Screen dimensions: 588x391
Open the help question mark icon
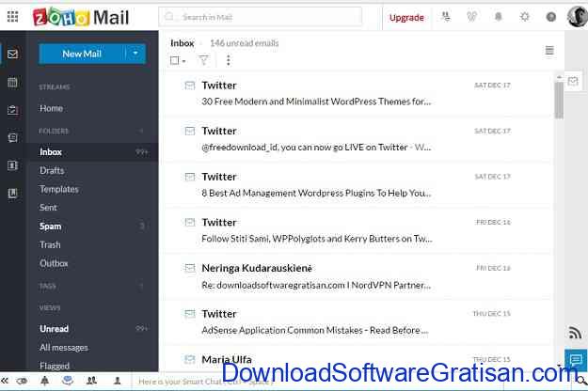coord(551,17)
